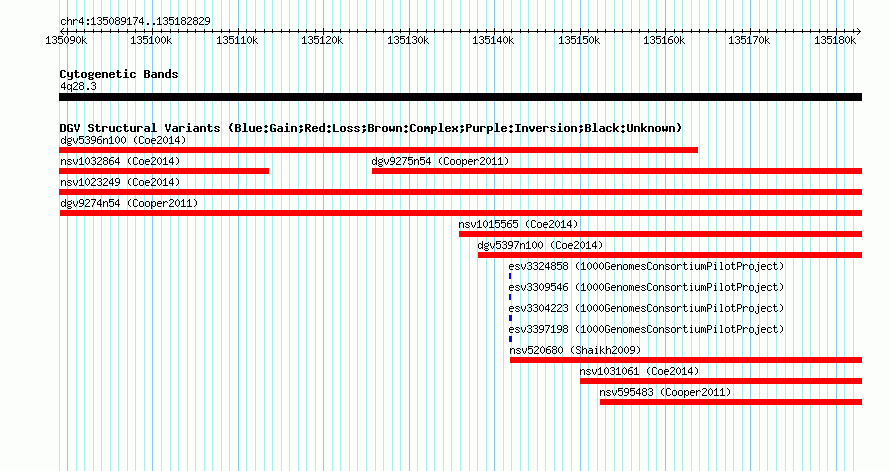This screenshot has height=471, width=890.
Task: Click the 135180k ruler label
Action: pyautogui.click(x=835, y=40)
